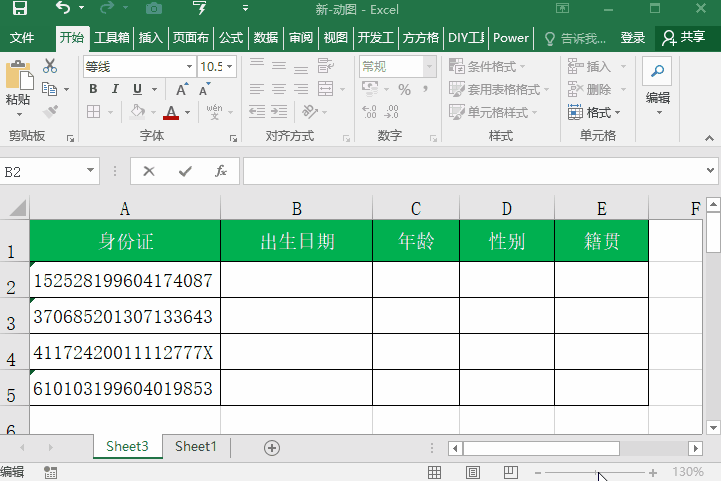
Task: Toggle bold formatting
Action: [x=93, y=89]
